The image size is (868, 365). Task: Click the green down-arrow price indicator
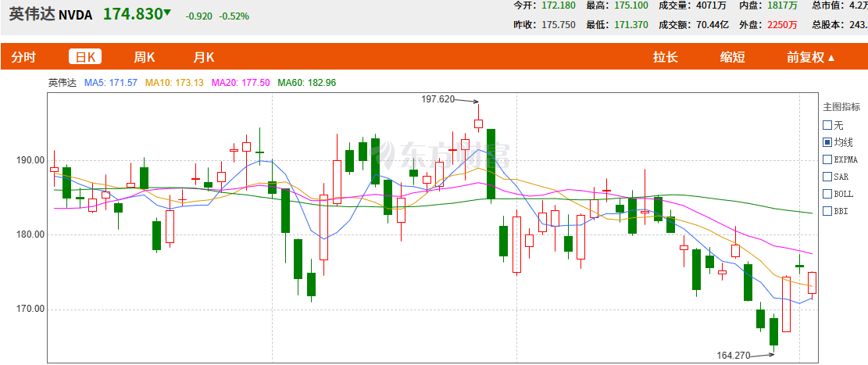(x=168, y=13)
